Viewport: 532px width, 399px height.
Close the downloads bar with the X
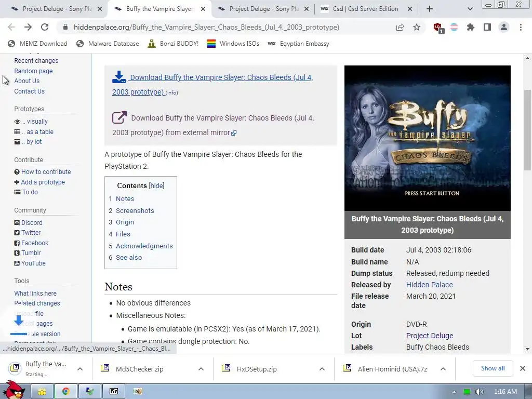523,368
